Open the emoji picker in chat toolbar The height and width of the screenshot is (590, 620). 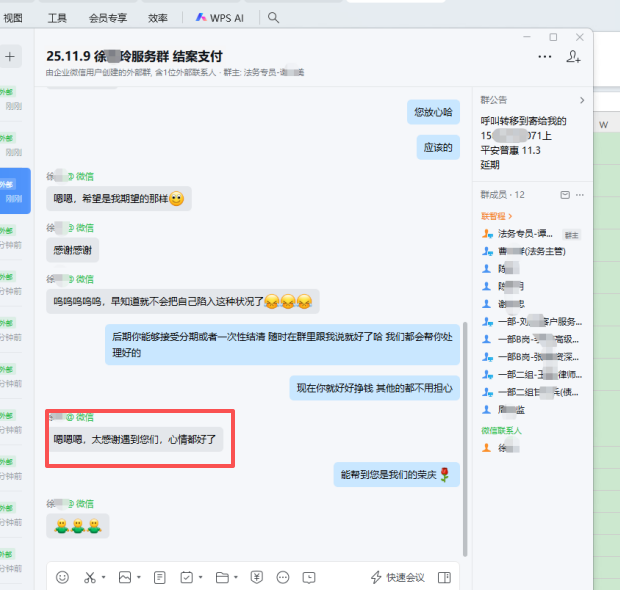click(62, 577)
